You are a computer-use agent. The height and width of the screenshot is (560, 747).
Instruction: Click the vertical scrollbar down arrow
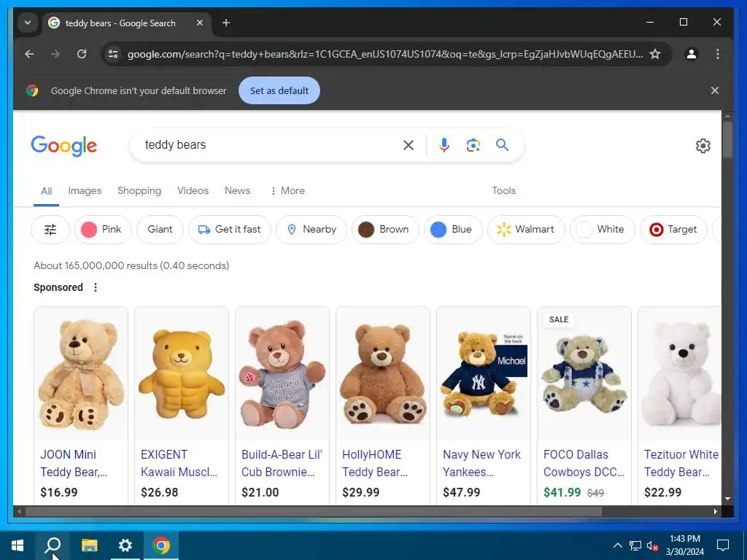click(727, 499)
